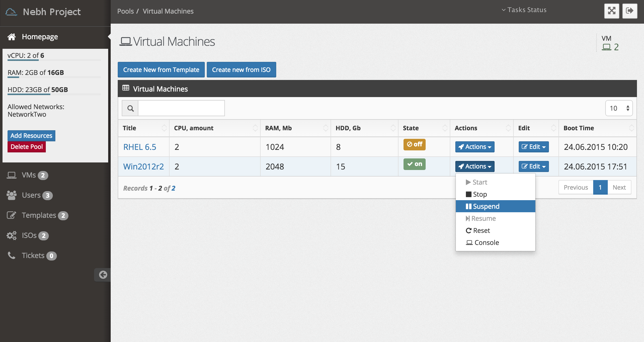The width and height of the screenshot is (644, 342).
Task: Open the VMs sidebar section
Action: click(29, 175)
